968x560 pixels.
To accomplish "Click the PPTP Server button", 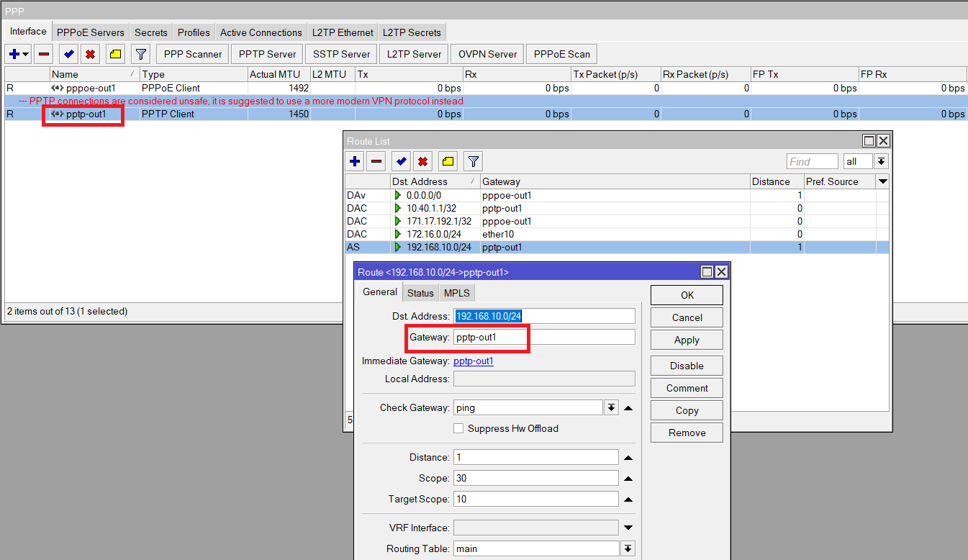I will pos(267,54).
